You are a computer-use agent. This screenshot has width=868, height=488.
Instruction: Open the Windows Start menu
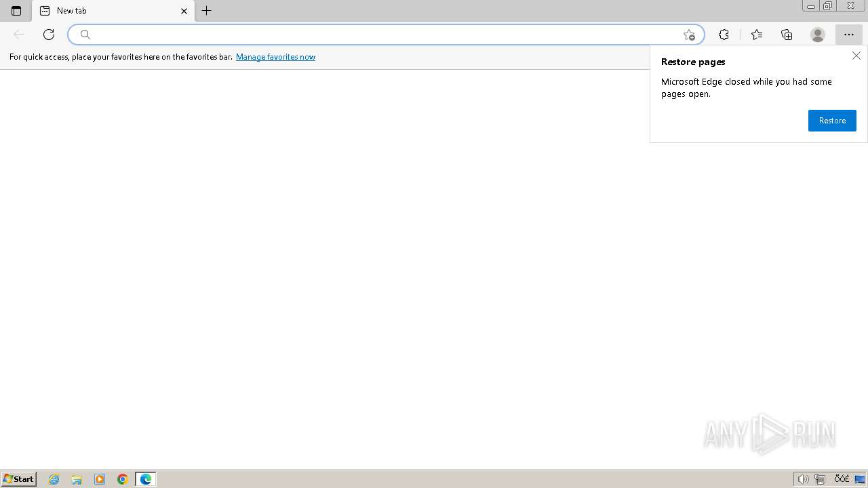[x=18, y=479]
